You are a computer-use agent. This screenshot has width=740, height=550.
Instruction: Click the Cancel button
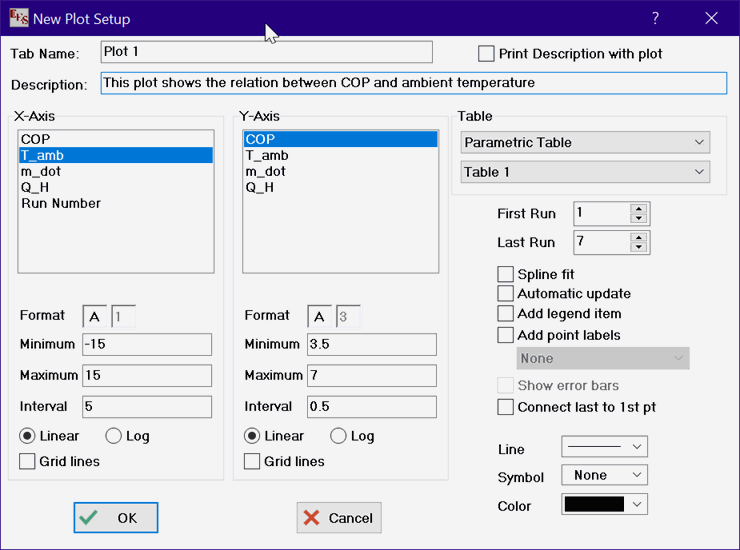tap(339, 517)
